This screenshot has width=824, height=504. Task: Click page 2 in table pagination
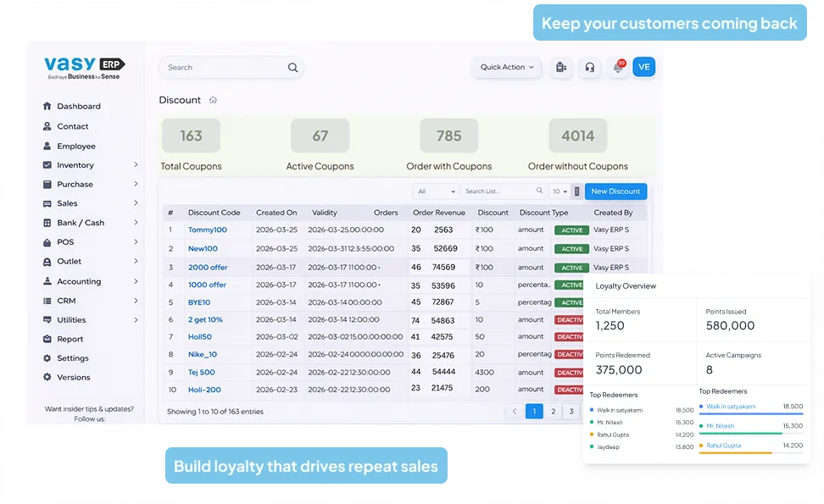click(x=553, y=410)
